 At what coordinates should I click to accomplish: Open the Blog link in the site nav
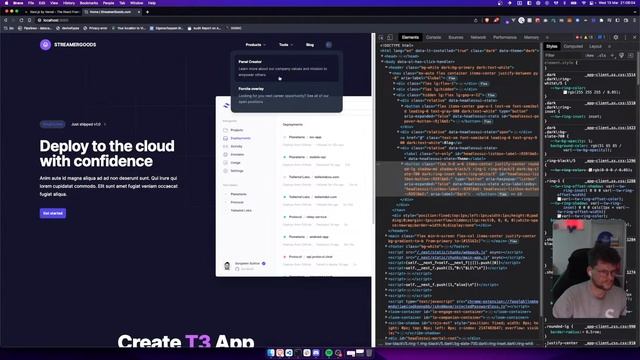[x=310, y=44]
